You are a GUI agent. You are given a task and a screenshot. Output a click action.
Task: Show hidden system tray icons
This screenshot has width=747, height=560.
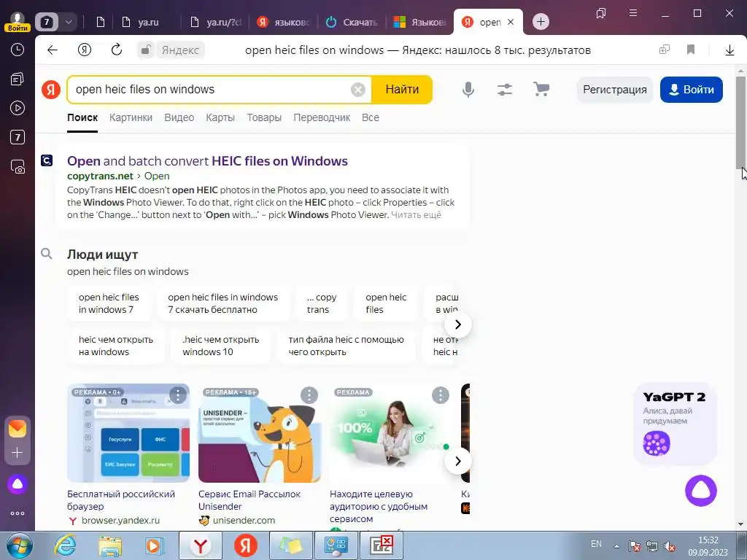(616, 546)
